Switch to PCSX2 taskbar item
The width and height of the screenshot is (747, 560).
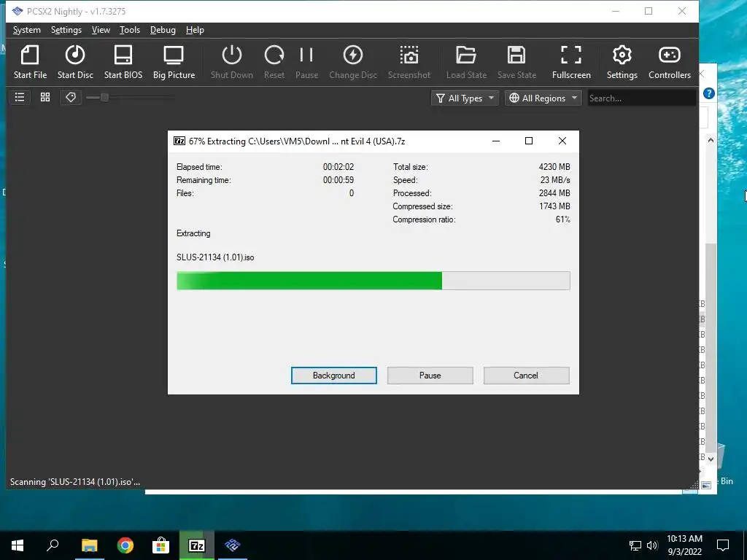(233, 545)
